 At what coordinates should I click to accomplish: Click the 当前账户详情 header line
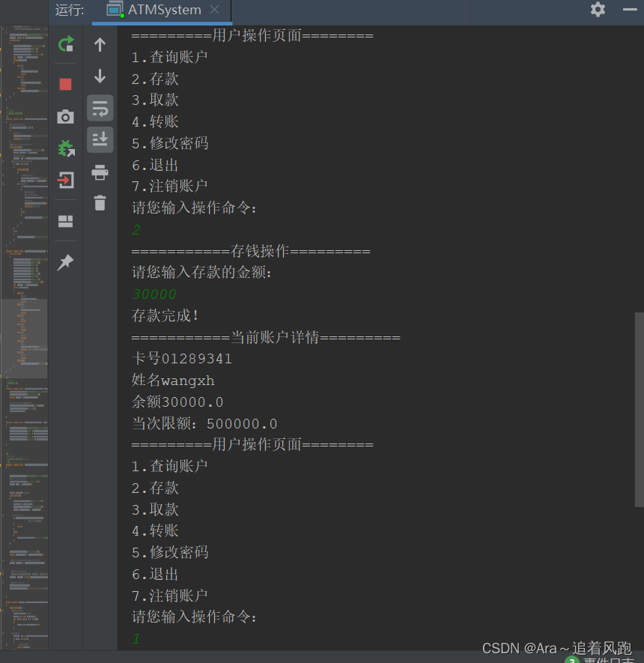click(x=266, y=337)
